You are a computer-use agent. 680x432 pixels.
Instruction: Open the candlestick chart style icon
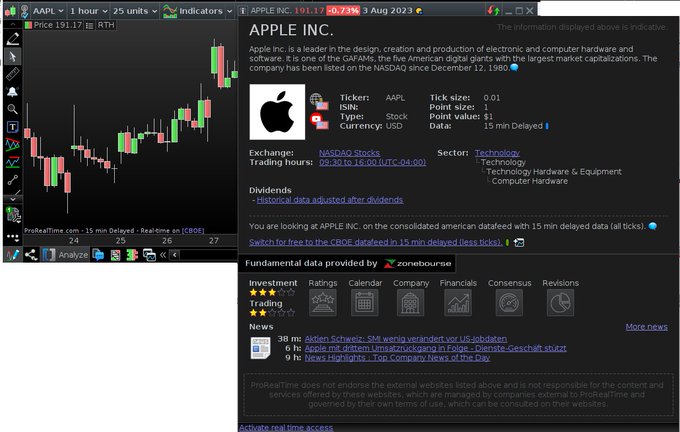click(x=10, y=11)
